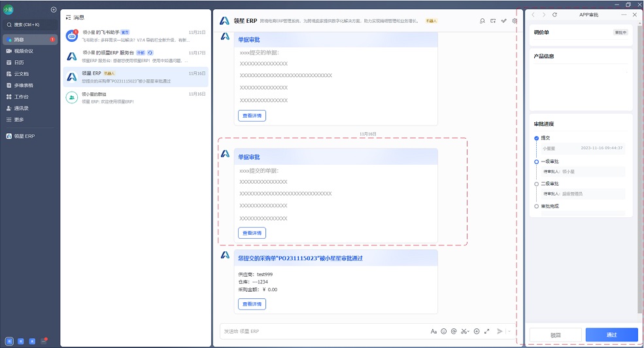The width and height of the screenshot is (644, 348).
Task: Click 查看详情 under 采购单 PO231115023 message
Action: pyautogui.click(x=252, y=304)
